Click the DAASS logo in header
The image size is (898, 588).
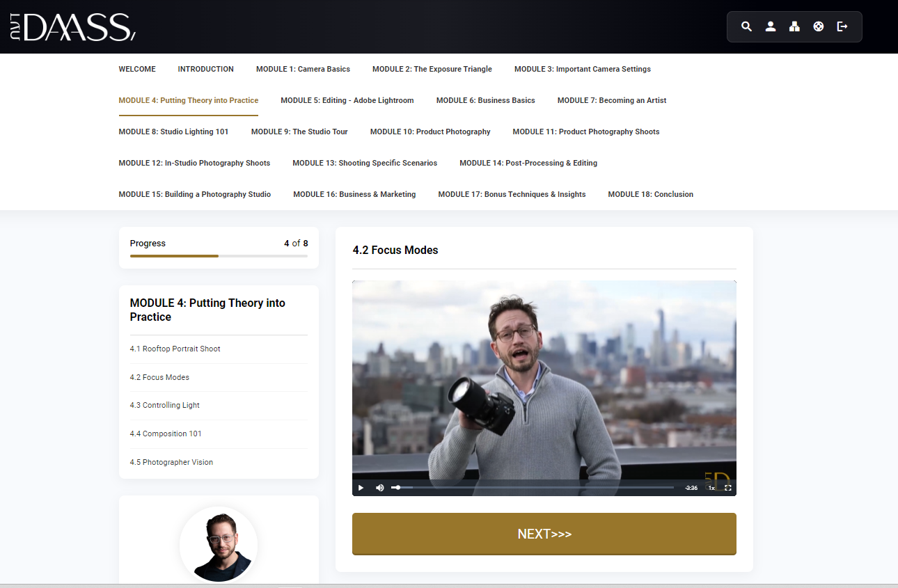(73, 26)
